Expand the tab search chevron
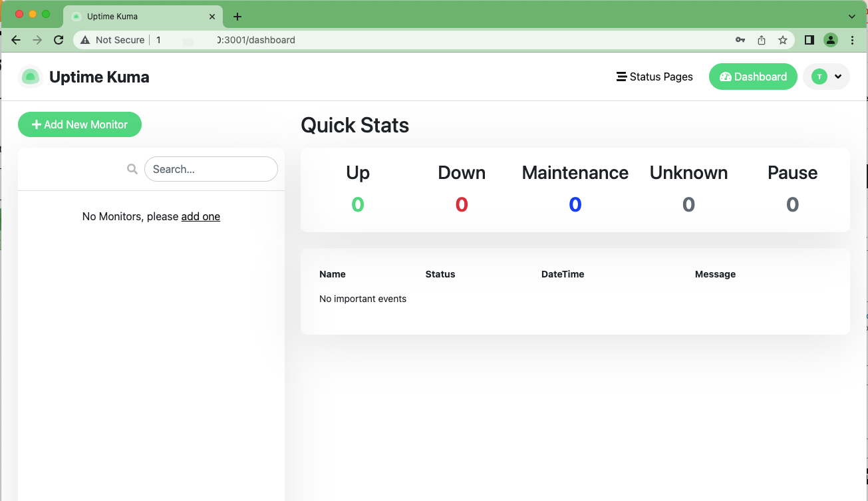 pos(852,16)
